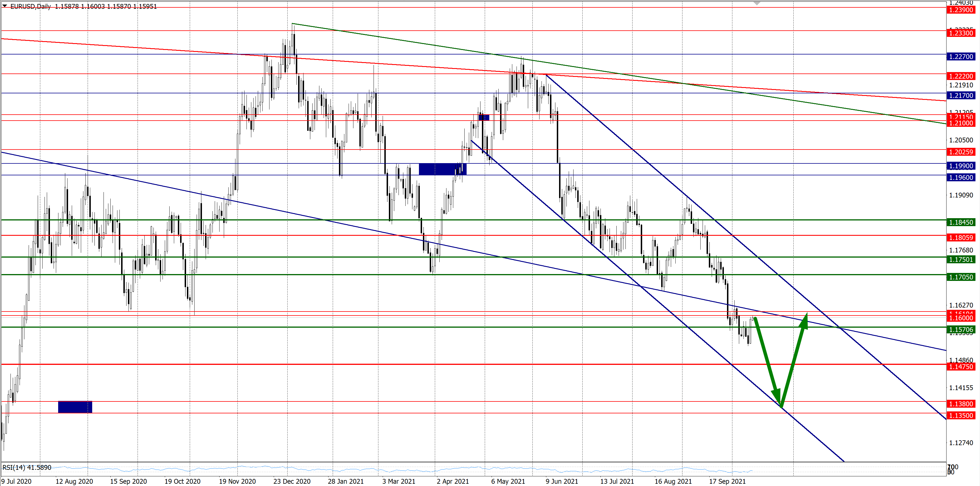Click the green 1.15706 price label
Viewport: 980px width, 486px height.
pyautogui.click(x=961, y=330)
